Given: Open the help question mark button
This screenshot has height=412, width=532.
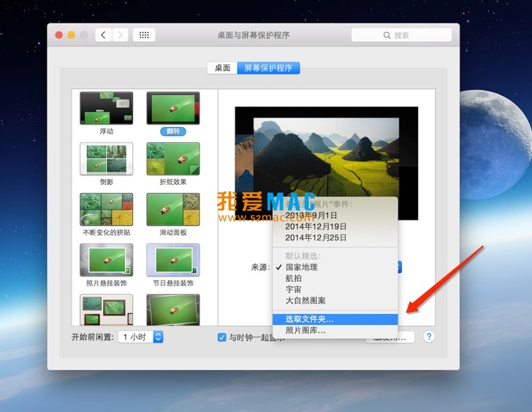Looking at the screenshot, I should click(429, 337).
